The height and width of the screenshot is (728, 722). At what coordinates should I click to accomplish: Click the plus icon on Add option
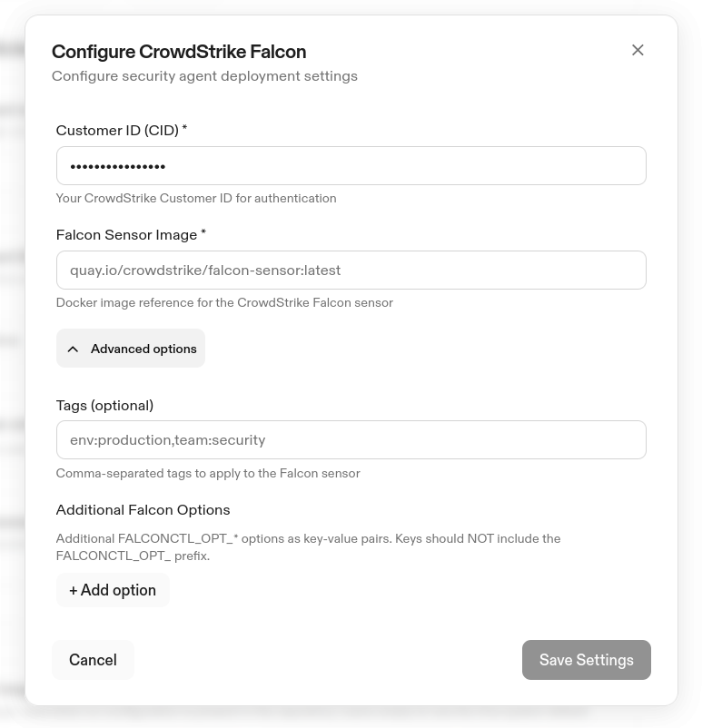tap(75, 590)
